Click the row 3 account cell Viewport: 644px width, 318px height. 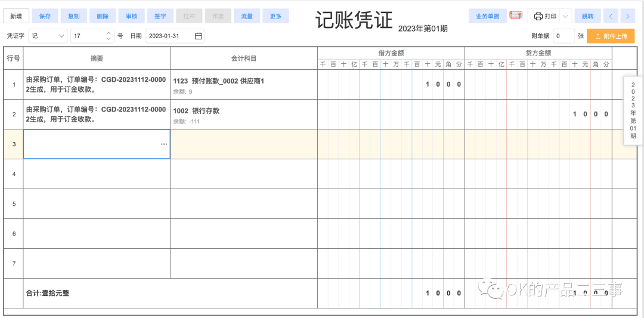(x=244, y=144)
